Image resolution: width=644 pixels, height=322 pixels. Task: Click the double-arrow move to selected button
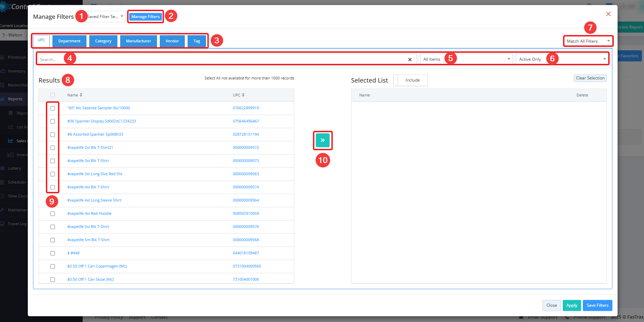pyautogui.click(x=322, y=141)
